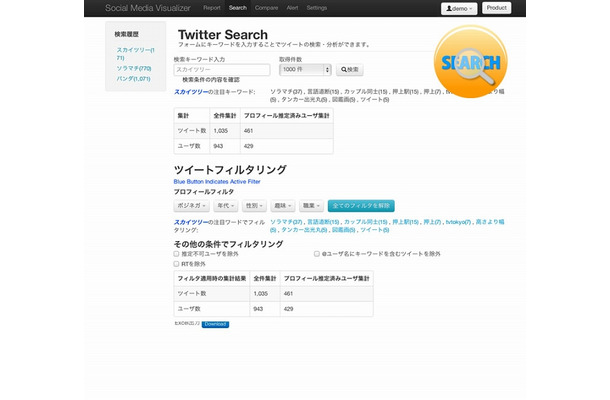Click the 検索 button with magnifier icon
This screenshot has height=400, width=610.
pyautogui.click(x=350, y=70)
